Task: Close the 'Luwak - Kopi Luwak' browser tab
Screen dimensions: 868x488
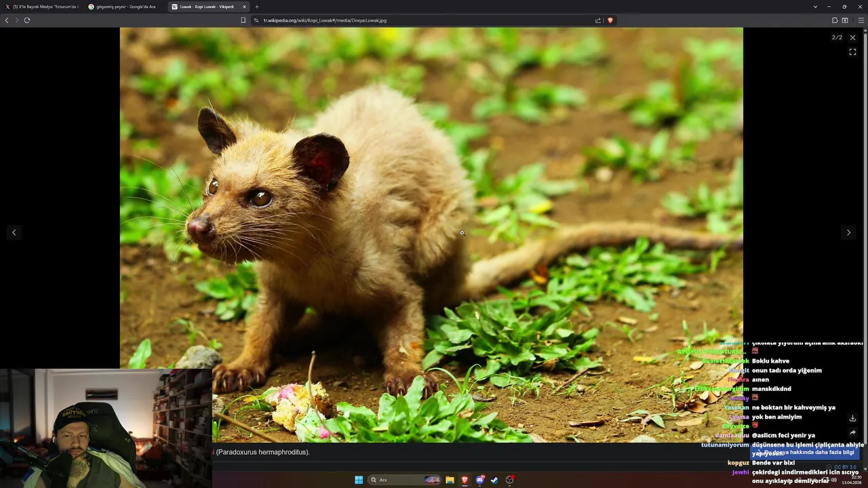Action: (x=244, y=7)
